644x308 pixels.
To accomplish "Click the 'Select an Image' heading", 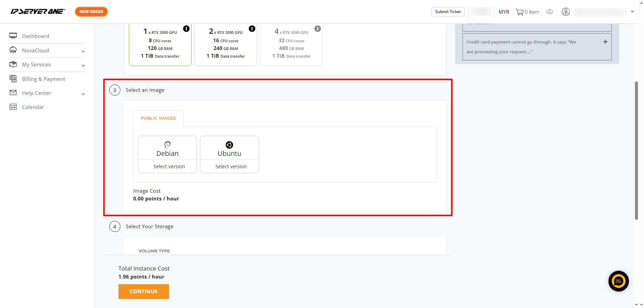I will [x=145, y=90].
